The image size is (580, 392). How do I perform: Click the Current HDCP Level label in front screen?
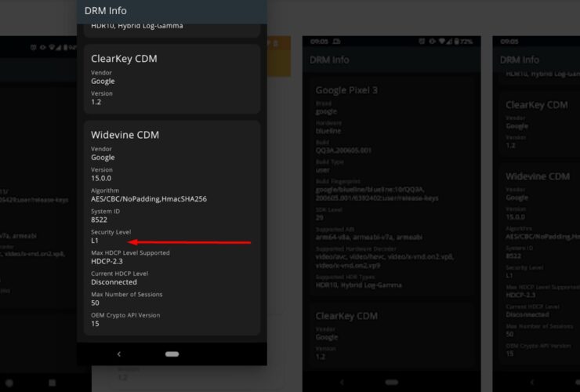pyautogui.click(x=119, y=274)
